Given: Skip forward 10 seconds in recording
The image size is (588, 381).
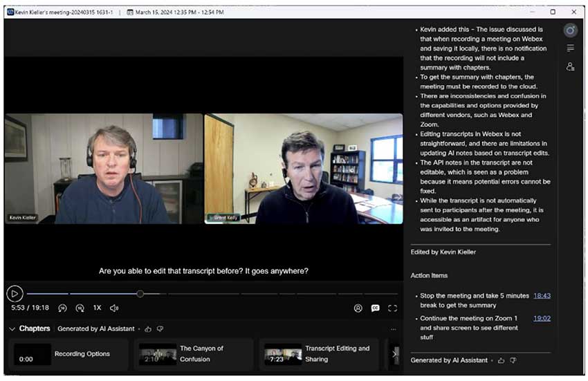Looking at the screenshot, I should (x=80, y=308).
